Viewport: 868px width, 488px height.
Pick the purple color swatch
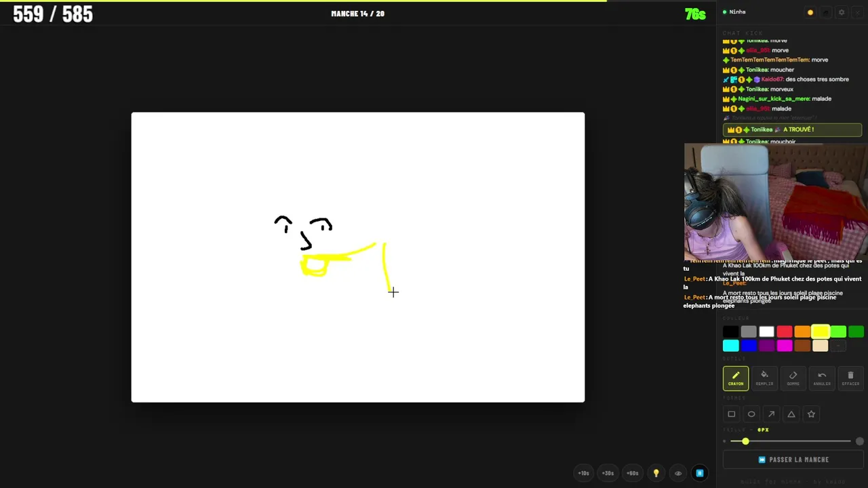[x=766, y=346]
